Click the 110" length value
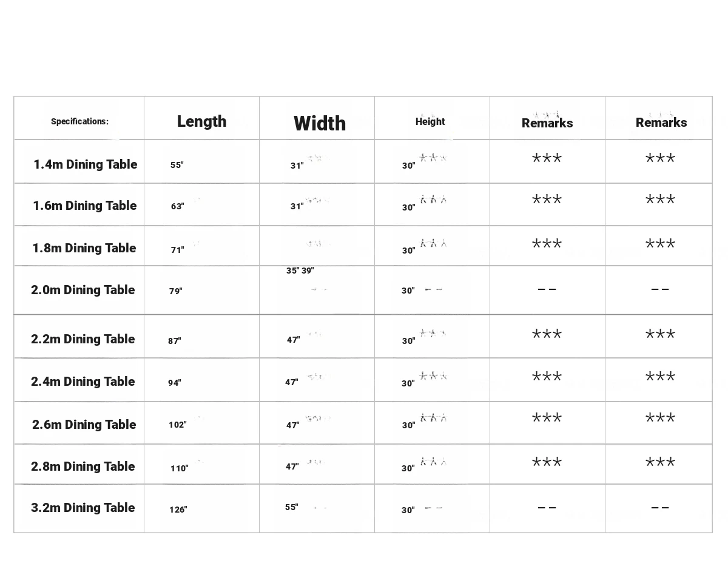The width and height of the screenshot is (728, 569). coord(179,468)
